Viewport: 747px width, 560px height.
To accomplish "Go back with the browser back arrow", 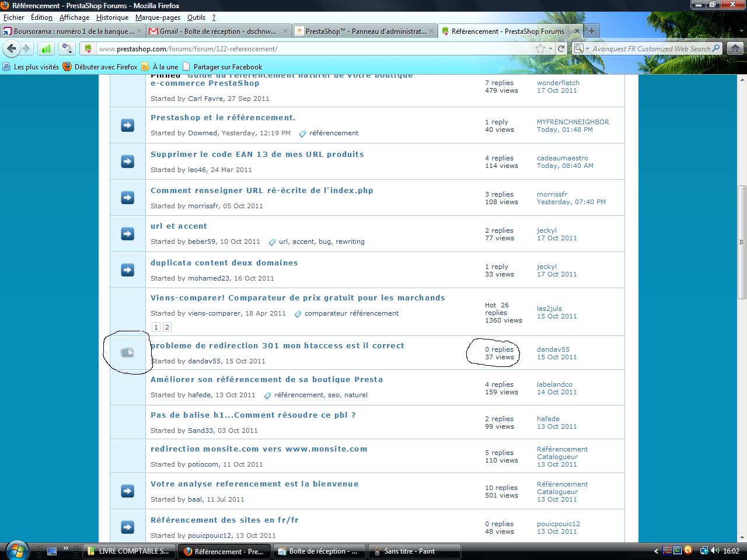I will (11, 48).
